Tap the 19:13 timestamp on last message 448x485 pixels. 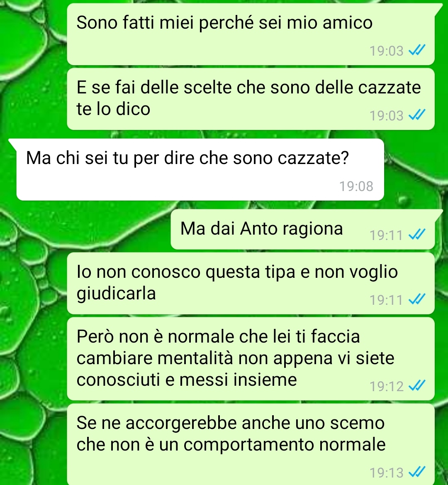[387, 473]
